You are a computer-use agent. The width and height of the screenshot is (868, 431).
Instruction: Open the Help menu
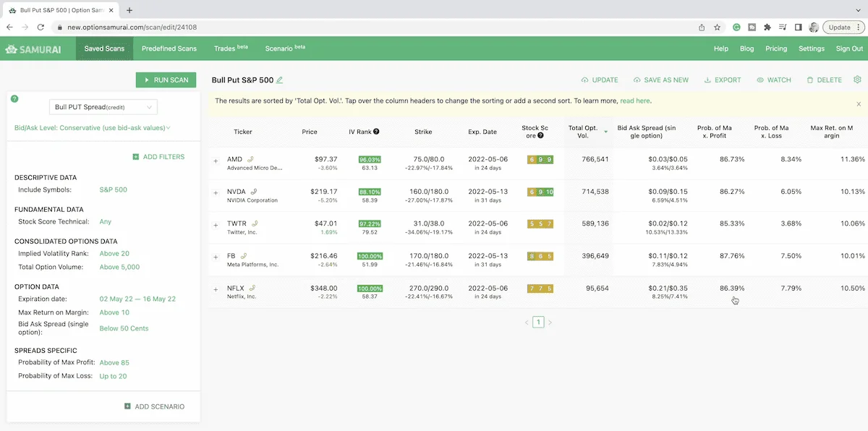[x=721, y=49]
